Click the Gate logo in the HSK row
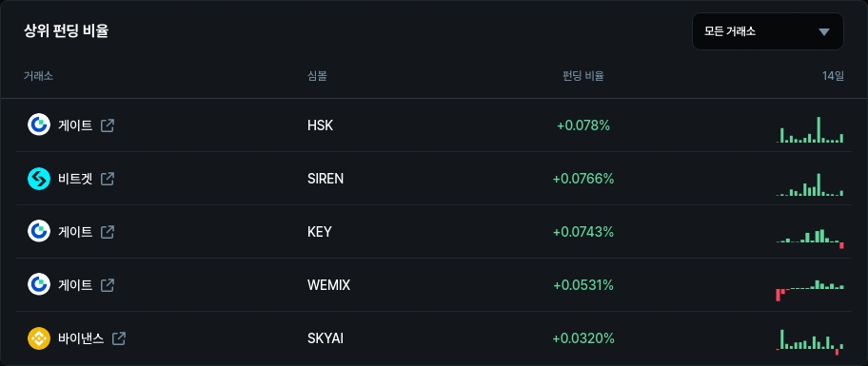The image size is (868, 366). (39, 125)
